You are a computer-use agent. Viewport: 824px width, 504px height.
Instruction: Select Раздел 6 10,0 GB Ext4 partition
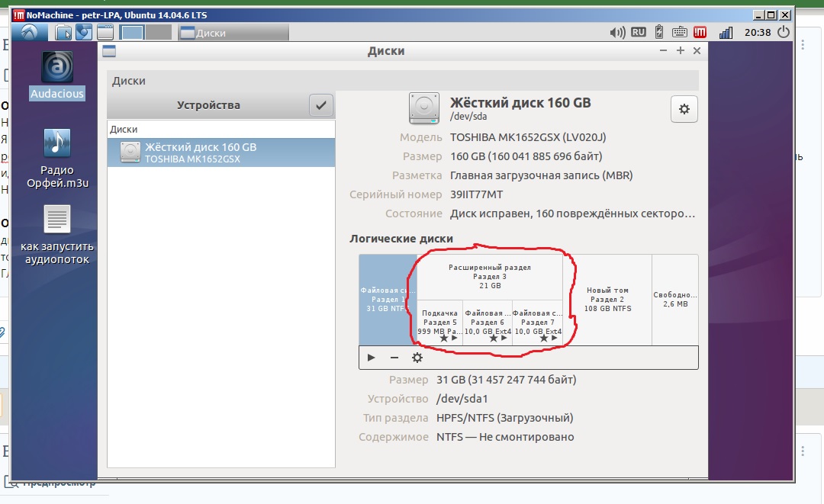pos(488,323)
